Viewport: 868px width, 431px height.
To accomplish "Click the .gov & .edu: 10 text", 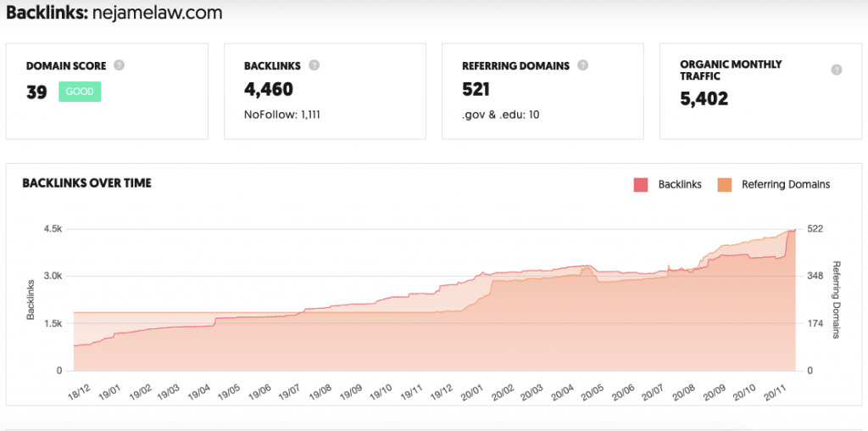I will [x=501, y=115].
